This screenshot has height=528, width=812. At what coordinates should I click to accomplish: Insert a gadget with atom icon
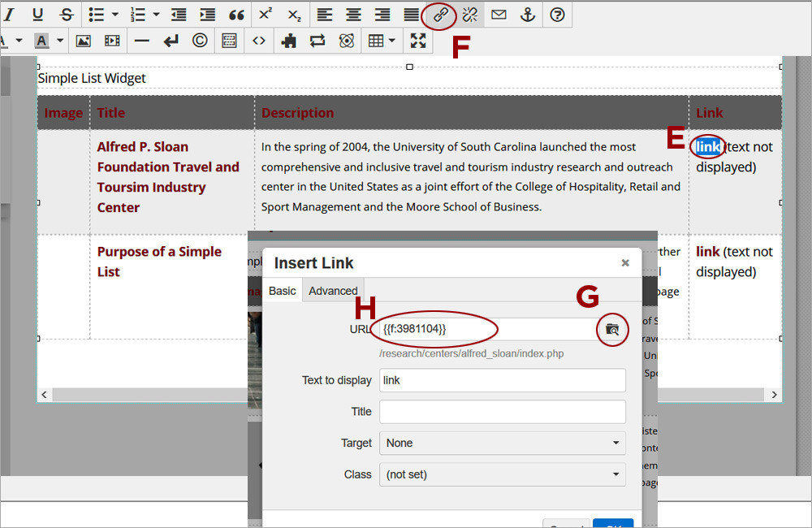pyautogui.click(x=347, y=41)
